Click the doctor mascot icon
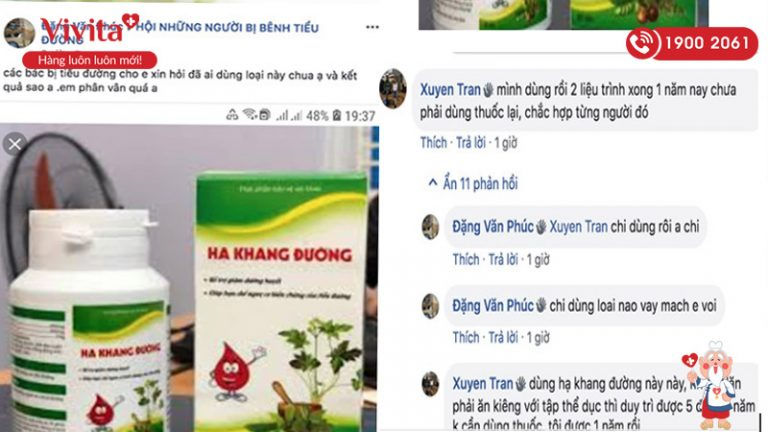 pyautogui.click(x=710, y=385)
